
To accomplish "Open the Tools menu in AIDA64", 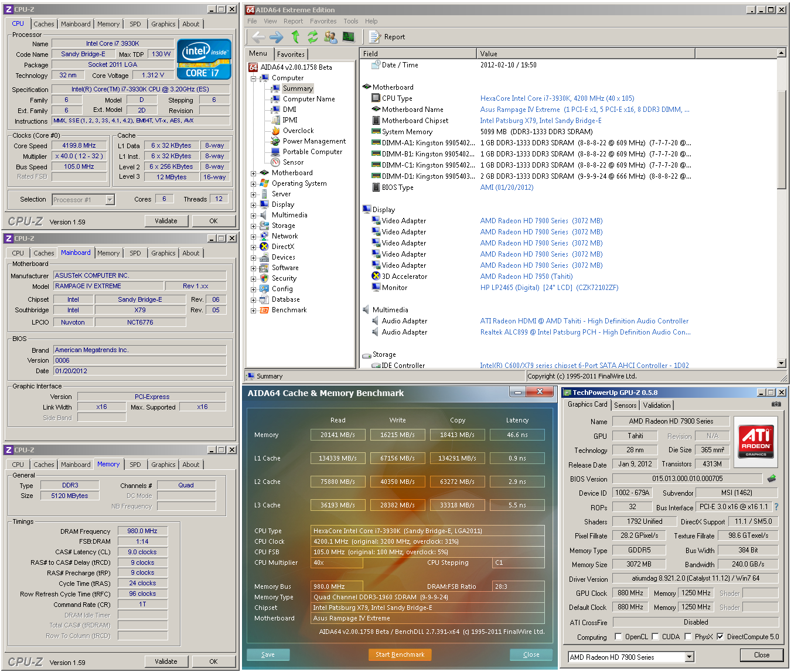I will pyautogui.click(x=351, y=21).
